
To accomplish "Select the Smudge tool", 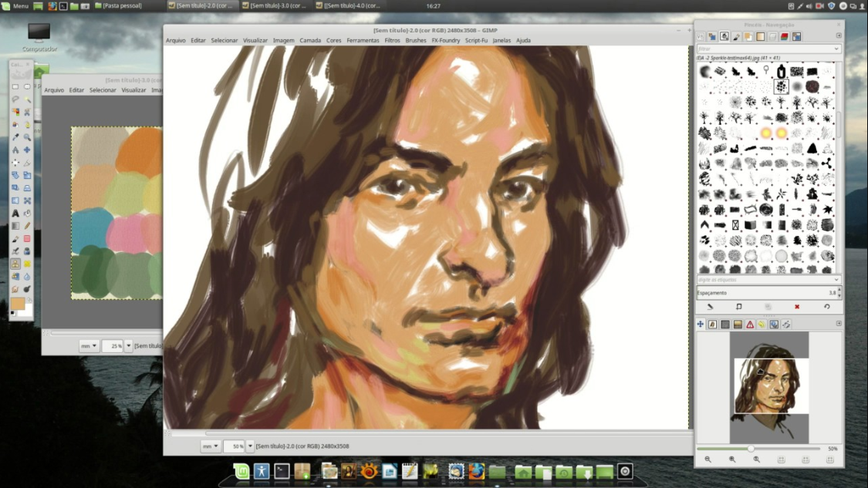I will [15, 289].
